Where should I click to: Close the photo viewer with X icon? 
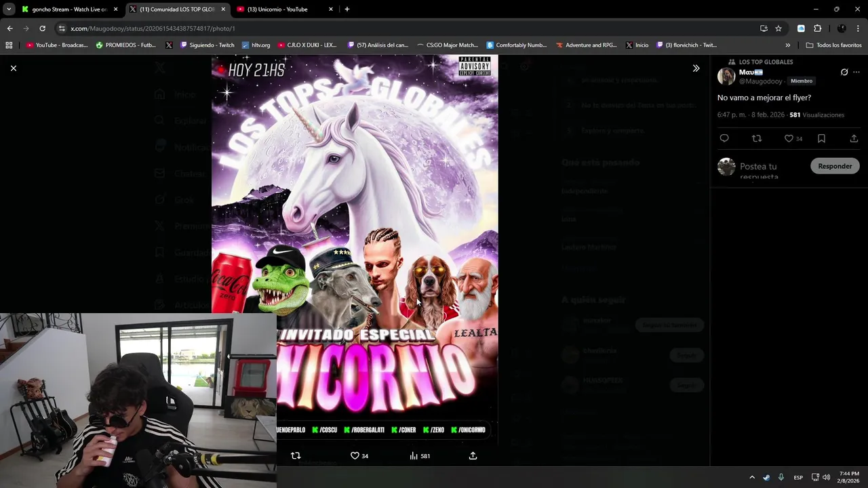click(13, 68)
